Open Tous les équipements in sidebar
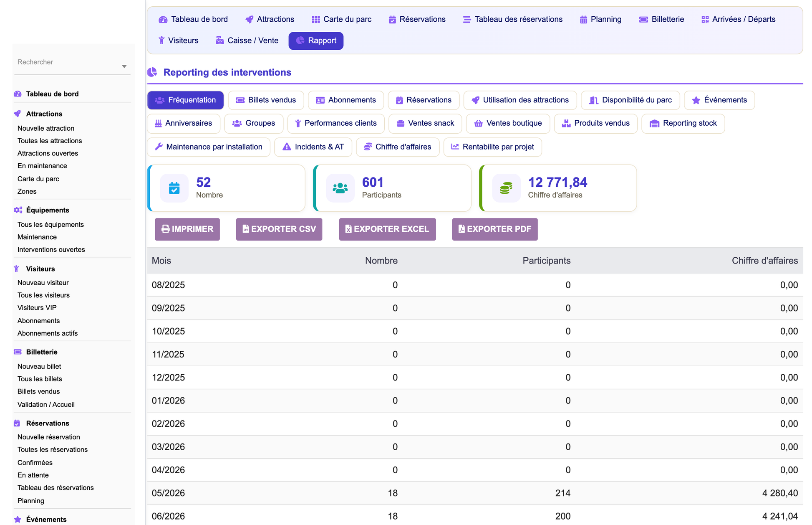Screen dimensions: 812x525 (50, 224)
